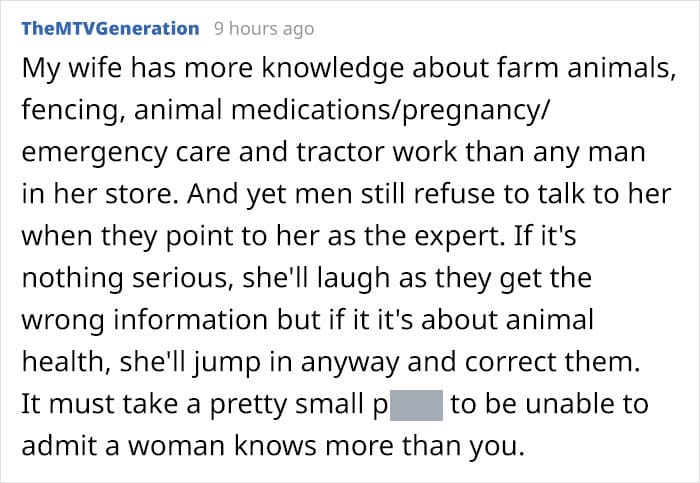
Task: Click the words 'wrong information' in comment
Action: click(x=145, y=320)
